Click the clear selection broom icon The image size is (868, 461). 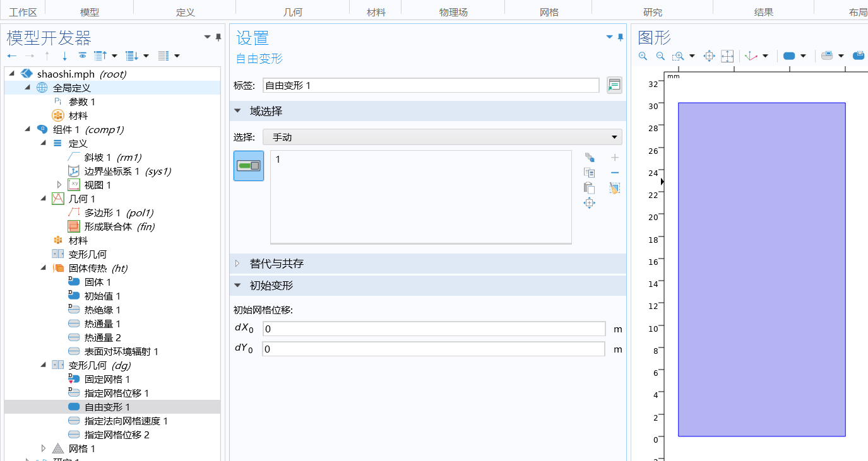(615, 188)
